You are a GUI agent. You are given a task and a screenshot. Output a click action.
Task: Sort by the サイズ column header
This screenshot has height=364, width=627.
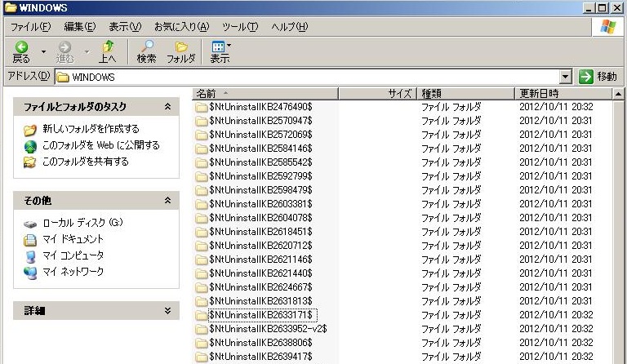(x=378, y=94)
